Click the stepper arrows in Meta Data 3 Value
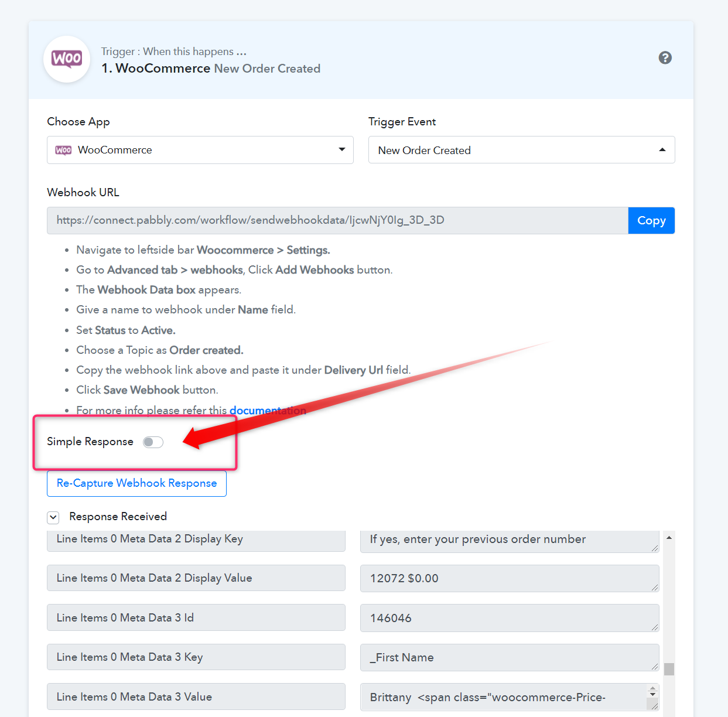Image resolution: width=728 pixels, height=717 pixels. [x=653, y=691]
